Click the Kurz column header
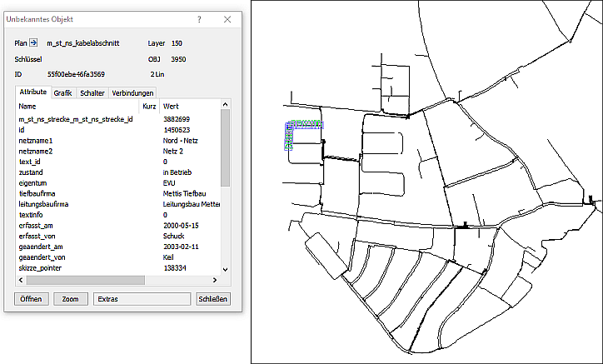 (149, 107)
